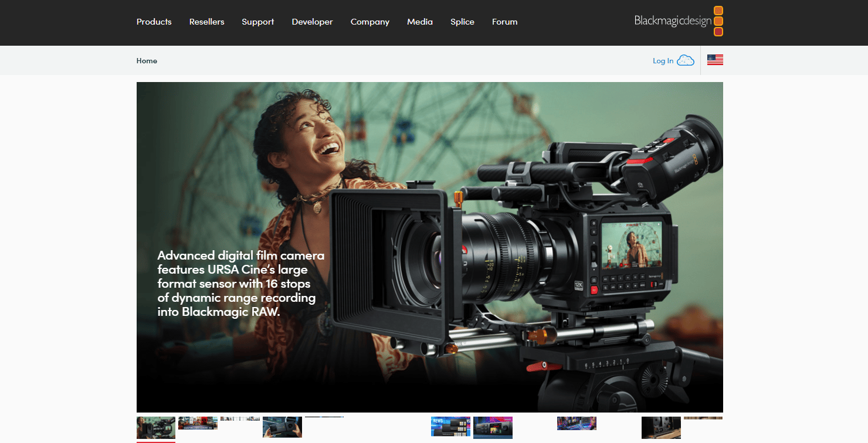This screenshot has height=443, width=868.
Task: Click the Home breadcrumb
Action: pos(147,60)
